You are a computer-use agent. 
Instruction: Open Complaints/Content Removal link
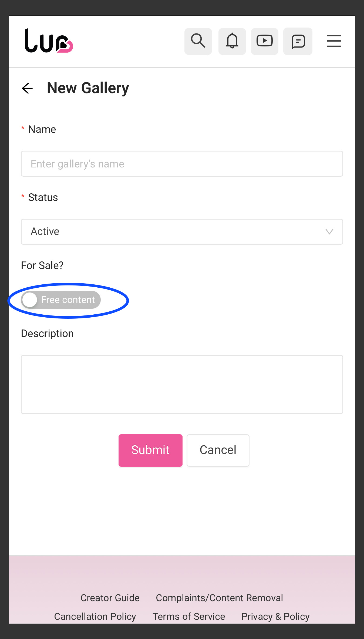tap(219, 598)
